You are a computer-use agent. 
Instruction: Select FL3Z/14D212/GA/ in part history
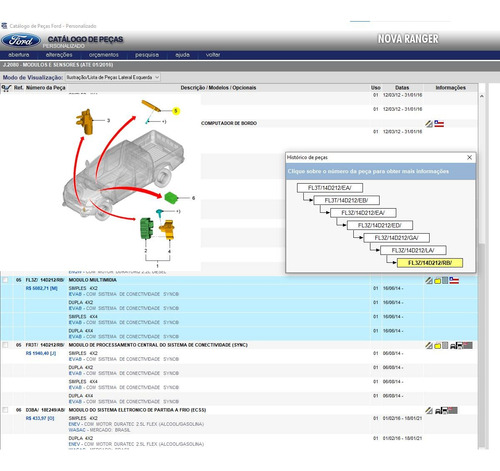click(396, 238)
